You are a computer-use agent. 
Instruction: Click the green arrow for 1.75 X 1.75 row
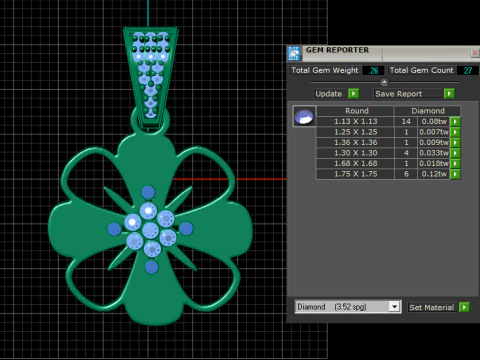pos(455,174)
